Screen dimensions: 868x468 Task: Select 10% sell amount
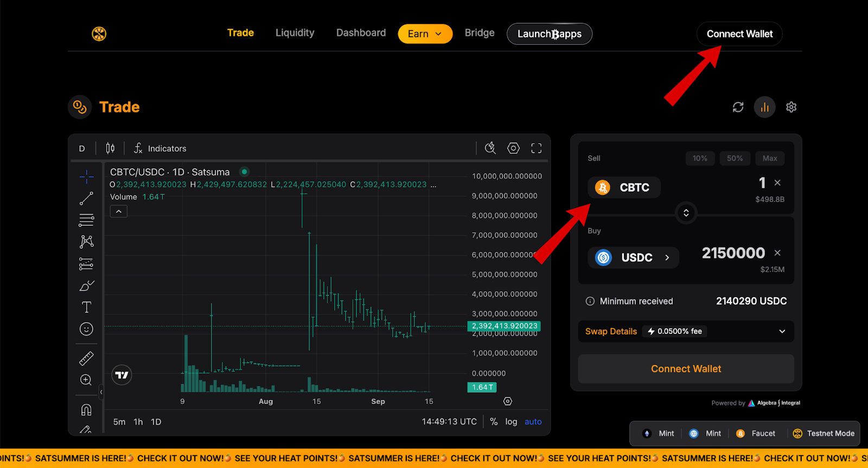point(700,159)
